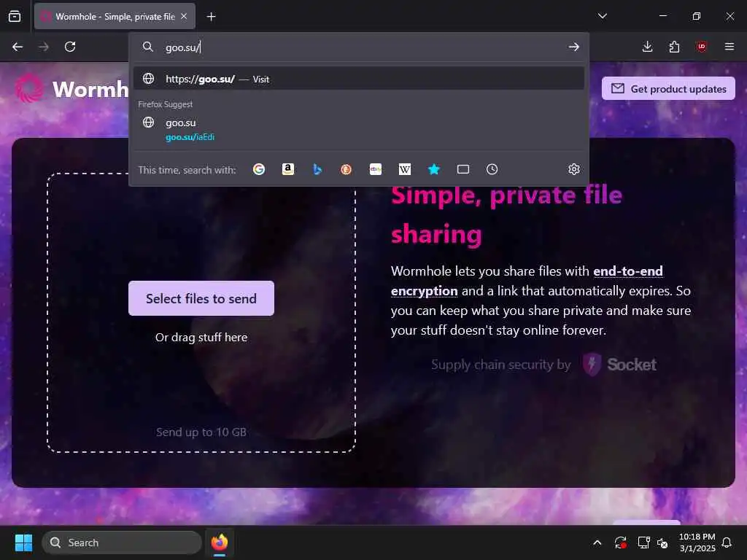Viewport: 747px width, 560px height.
Task: Open the Extensions puzzle icon
Action: point(674,47)
